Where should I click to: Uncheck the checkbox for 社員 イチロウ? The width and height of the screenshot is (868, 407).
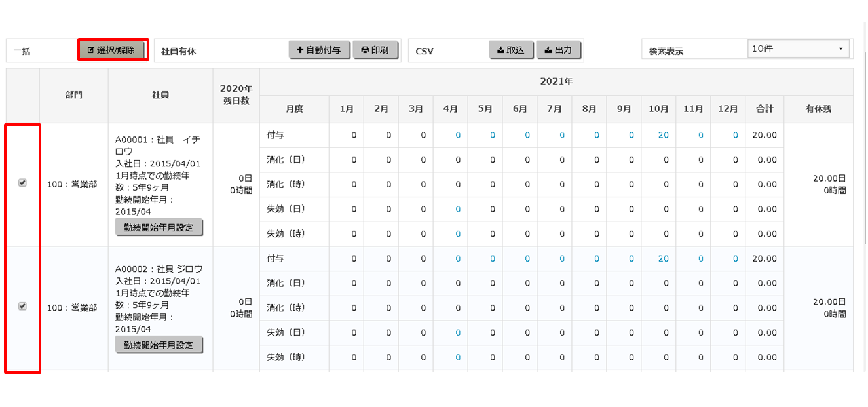click(x=22, y=184)
